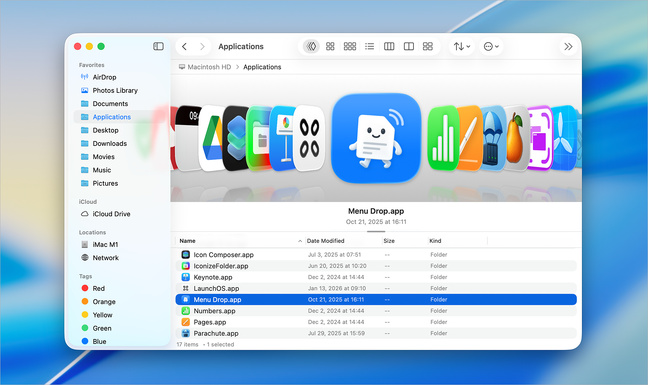The height and width of the screenshot is (385, 648).
Task: Select the Pages cover in Cover Flow
Action: pos(470,138)
